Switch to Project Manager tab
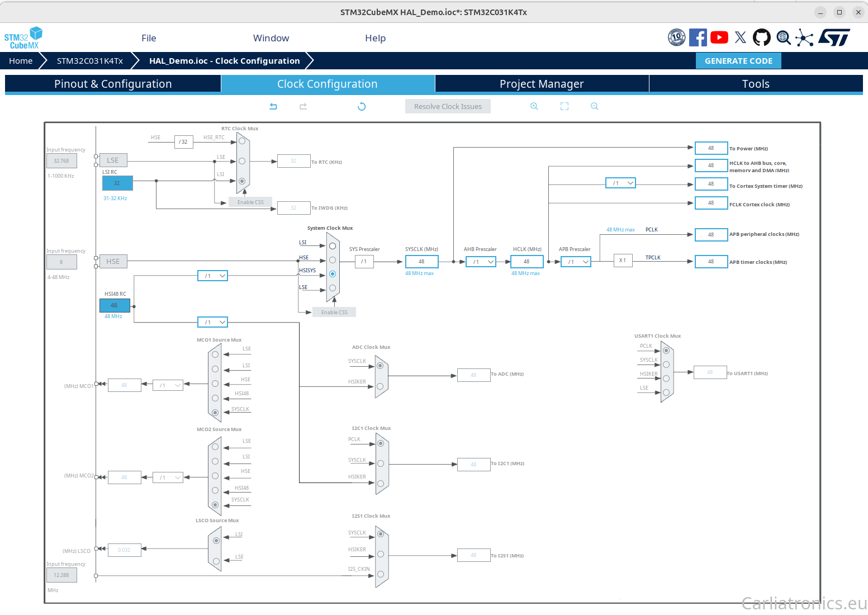 coord(542,84)
